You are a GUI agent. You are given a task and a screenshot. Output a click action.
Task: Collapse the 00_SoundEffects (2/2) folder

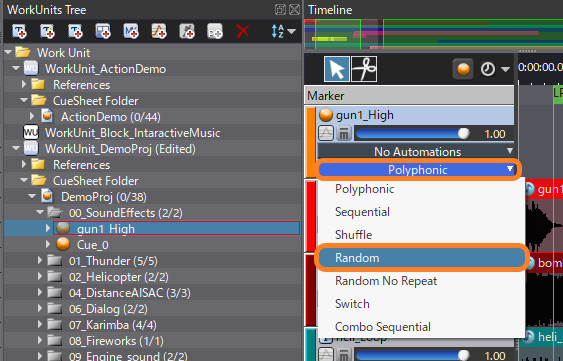coord(40,212)
